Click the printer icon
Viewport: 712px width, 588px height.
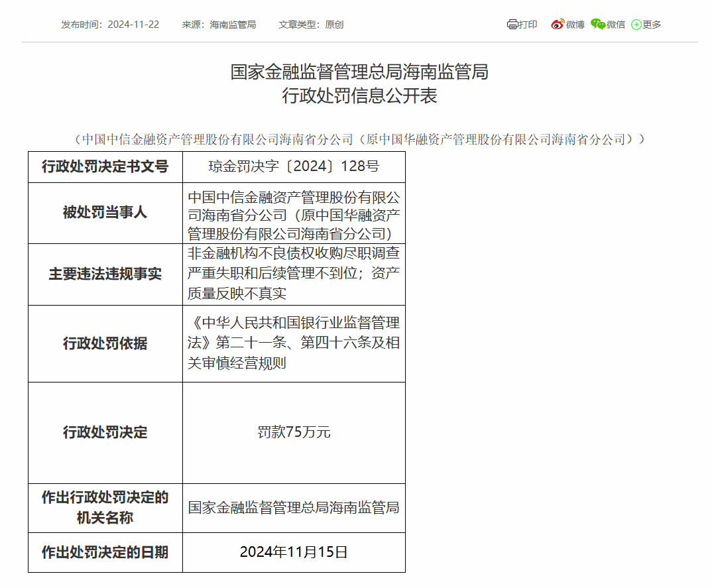tap(512, 25)
